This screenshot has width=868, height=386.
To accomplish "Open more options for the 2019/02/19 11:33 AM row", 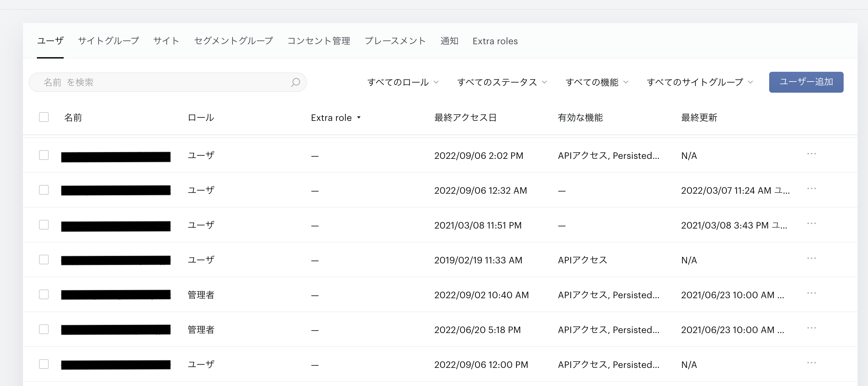I will (x=811, y=258).
